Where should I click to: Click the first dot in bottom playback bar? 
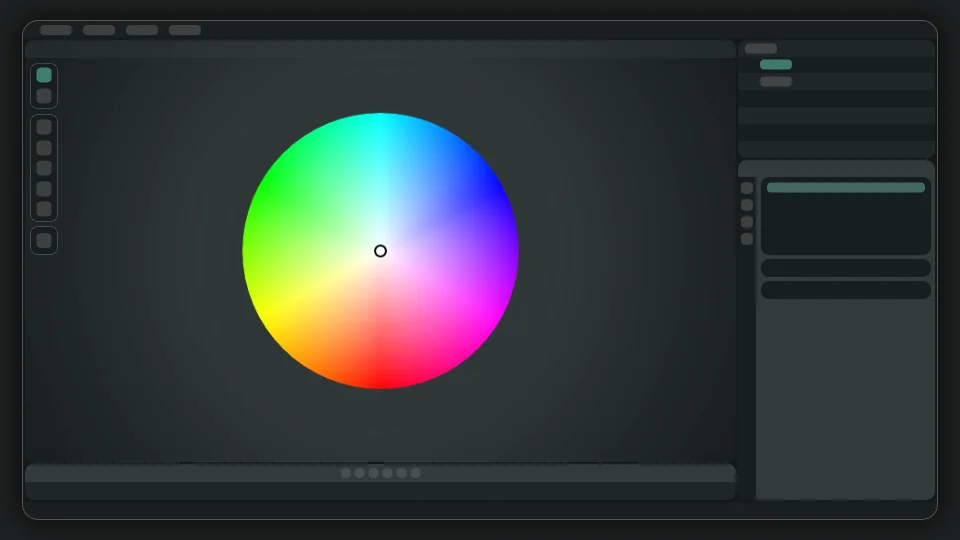tap(346, 473)
